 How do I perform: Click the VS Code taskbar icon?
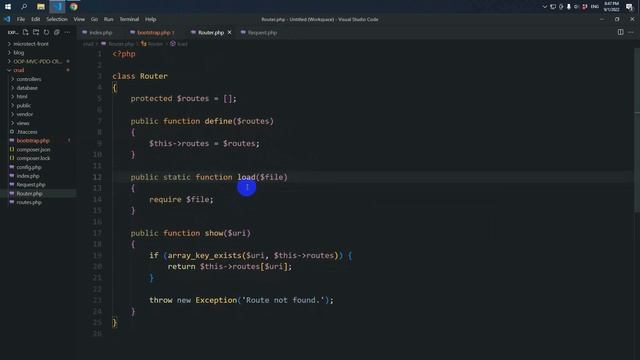click(x=57, y=7)
